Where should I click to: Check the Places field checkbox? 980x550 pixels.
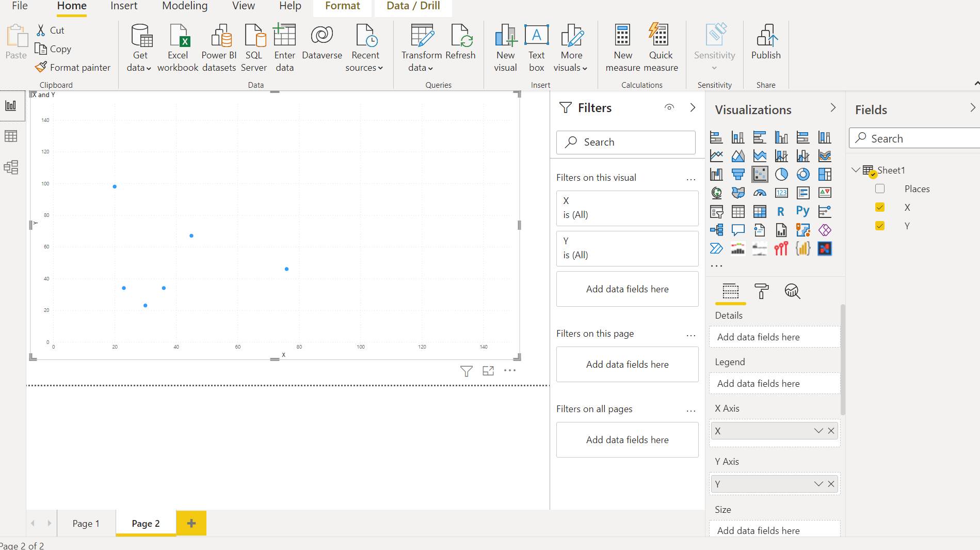click(880, 189)
